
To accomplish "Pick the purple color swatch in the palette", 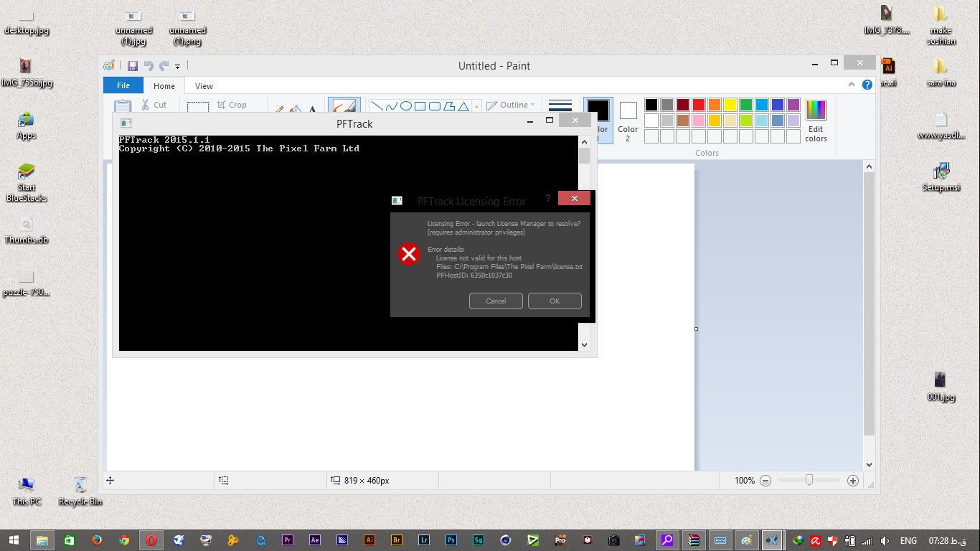I will (793, 105).
